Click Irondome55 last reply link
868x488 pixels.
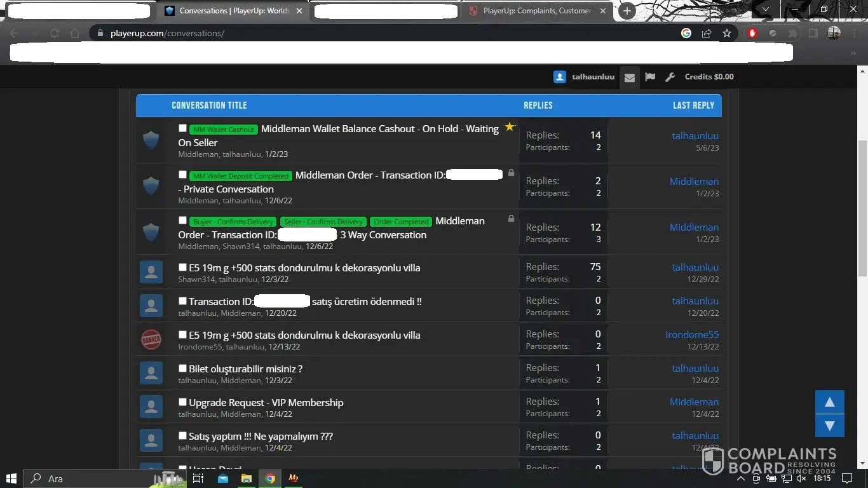pyautogui.click(x=691, y=335)
